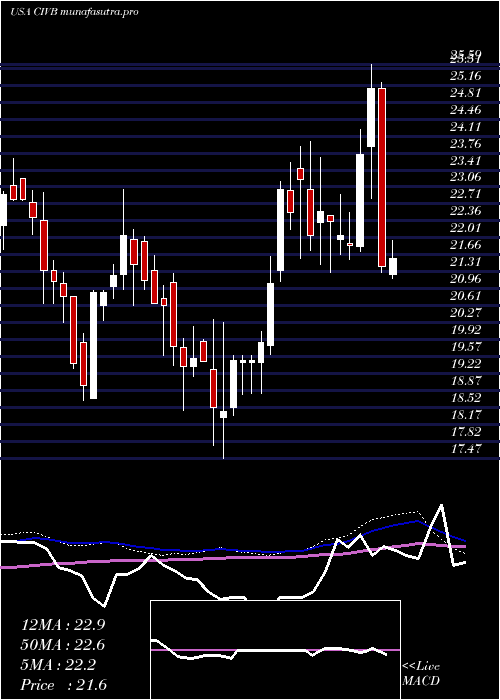The image size is (500, 700).
Task: Click the 19.57 price axis label
Action: [466, 347]
